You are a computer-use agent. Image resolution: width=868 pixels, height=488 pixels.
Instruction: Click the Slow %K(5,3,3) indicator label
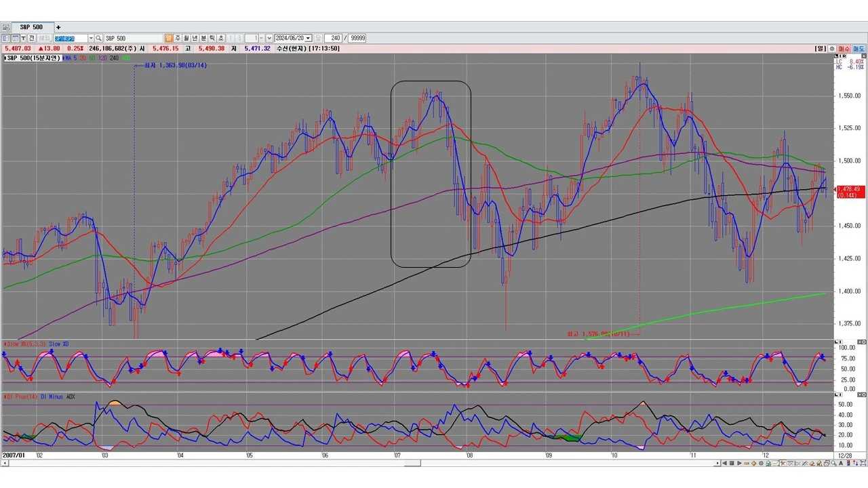26,344
